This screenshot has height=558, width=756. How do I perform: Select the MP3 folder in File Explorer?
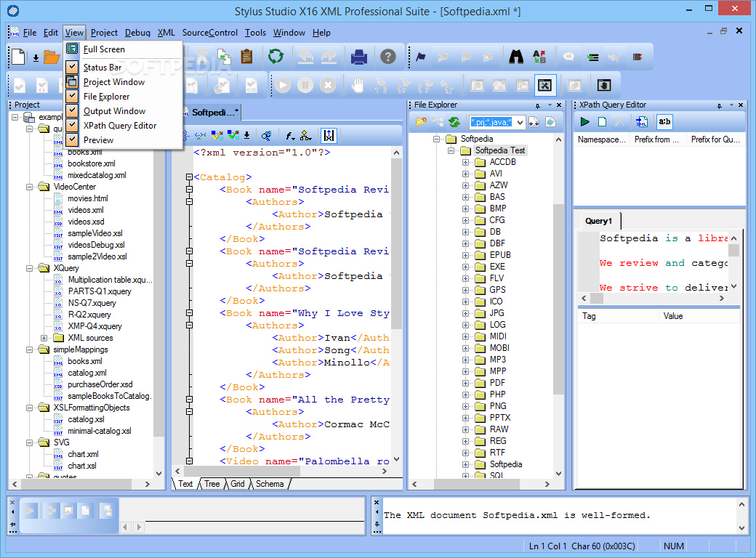[497, 360]
